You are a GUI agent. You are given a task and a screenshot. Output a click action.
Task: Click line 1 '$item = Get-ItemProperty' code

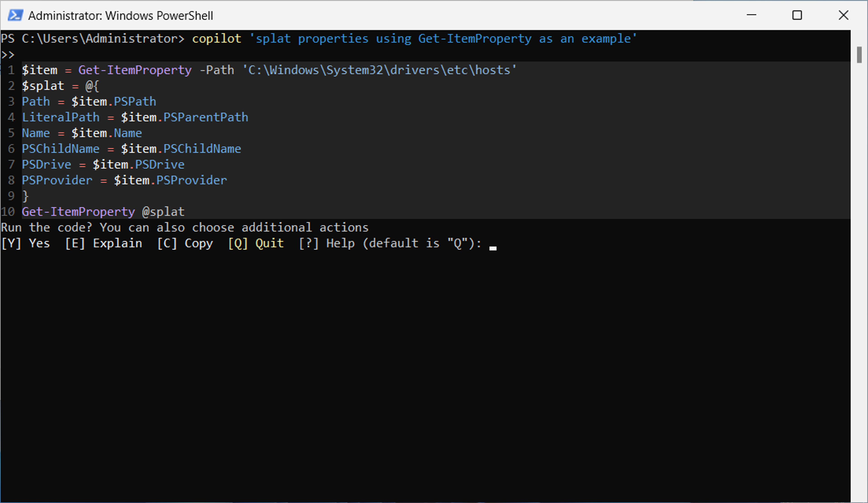(107, 70)
